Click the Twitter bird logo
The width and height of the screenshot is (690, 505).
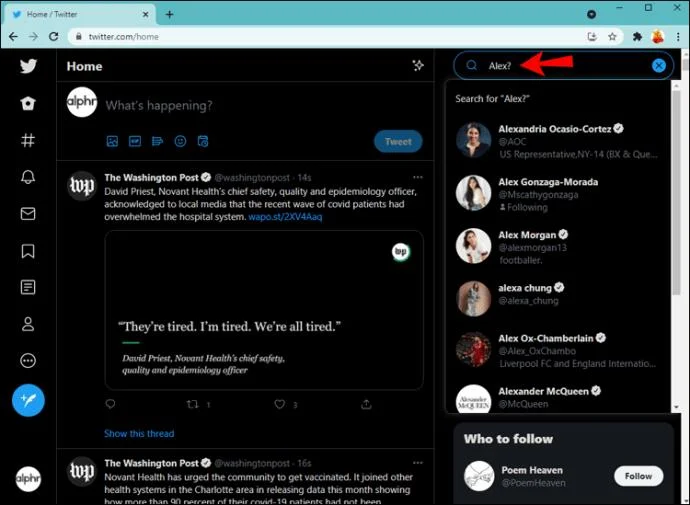[28, 66]
